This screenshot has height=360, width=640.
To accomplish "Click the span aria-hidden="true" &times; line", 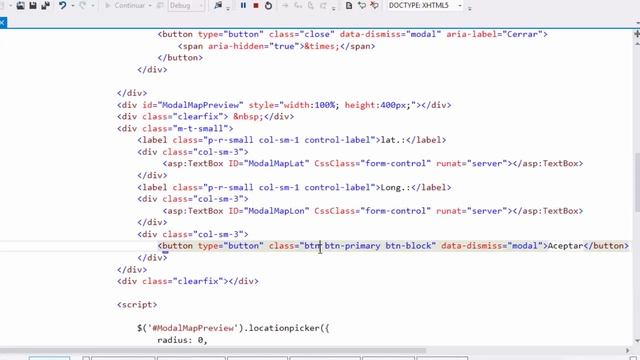I will 276,46.
